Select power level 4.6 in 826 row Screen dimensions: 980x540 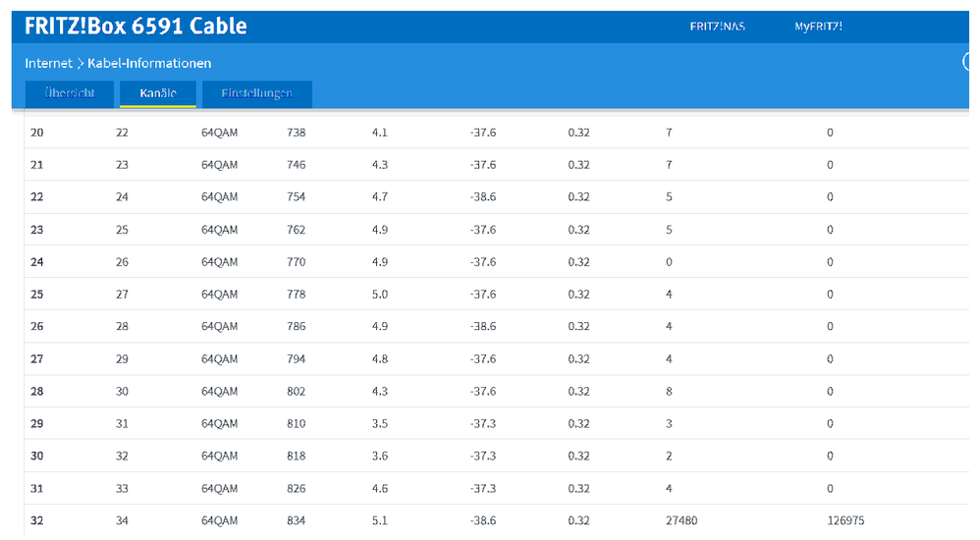point(380,489)
